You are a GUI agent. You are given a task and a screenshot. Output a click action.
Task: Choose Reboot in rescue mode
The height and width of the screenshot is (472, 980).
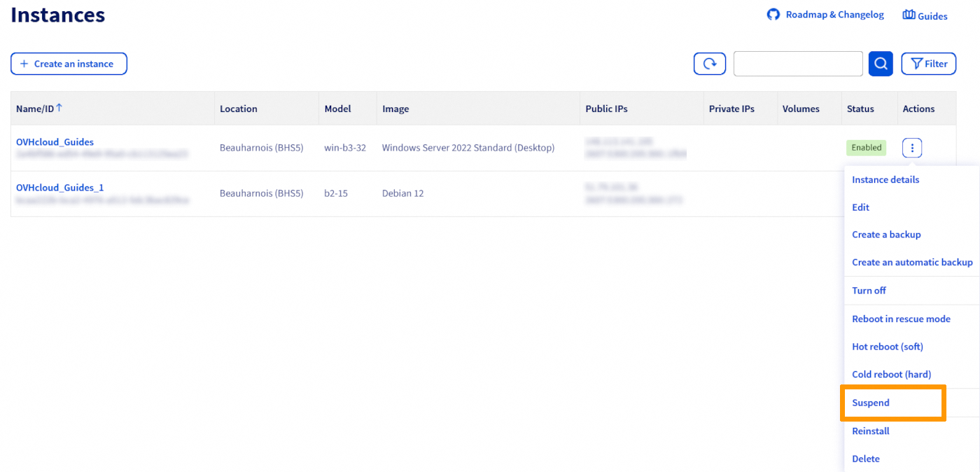[x=901, y=319]
